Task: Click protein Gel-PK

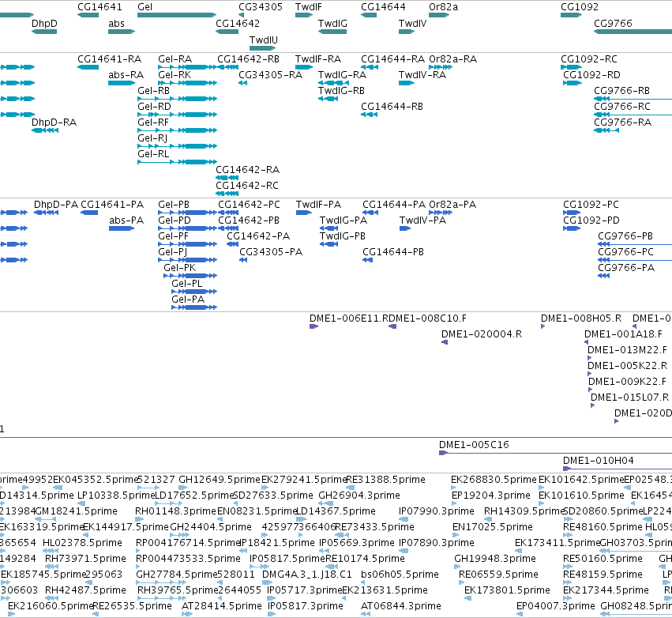Action: coord(179,268)
